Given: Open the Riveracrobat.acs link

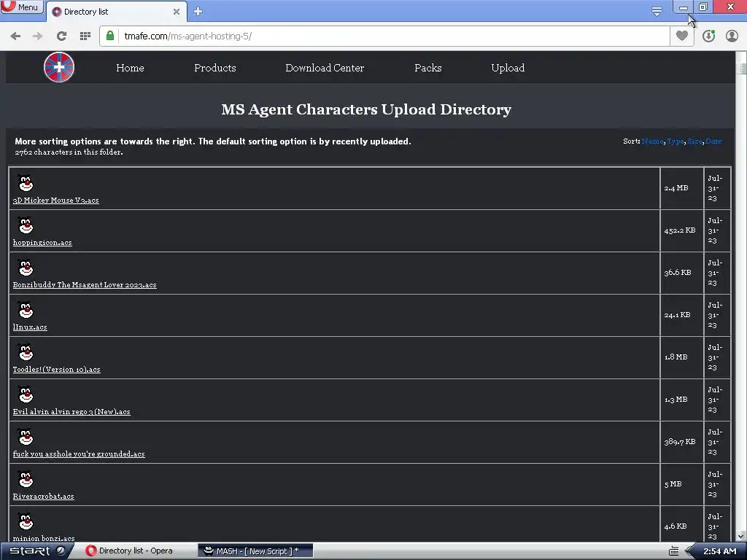Looking at the screenshot, I should coord(43,496).
